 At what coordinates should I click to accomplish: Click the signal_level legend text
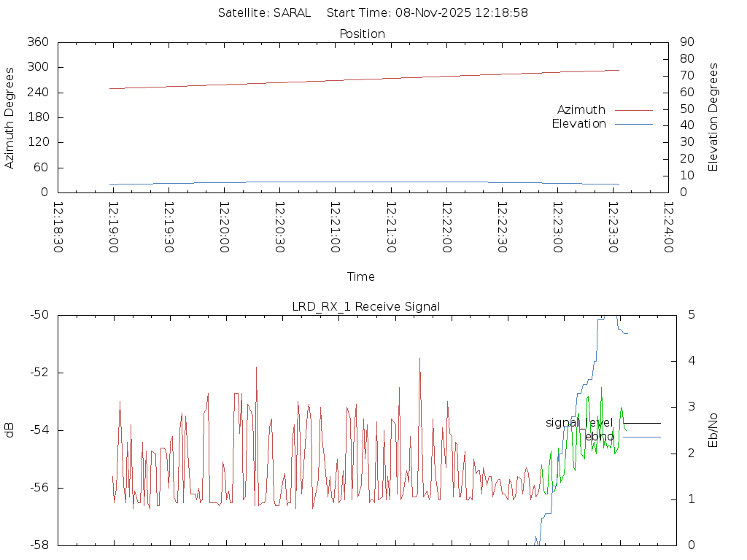point(578,423)
